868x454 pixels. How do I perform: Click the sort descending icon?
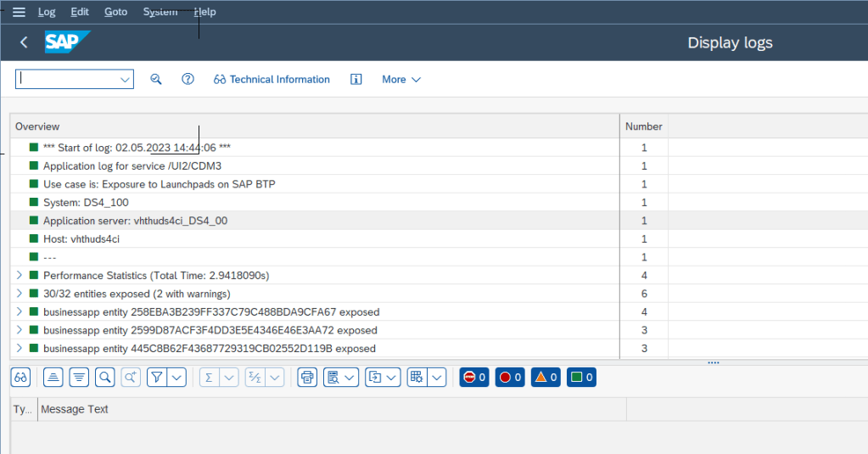pos(79,378)
